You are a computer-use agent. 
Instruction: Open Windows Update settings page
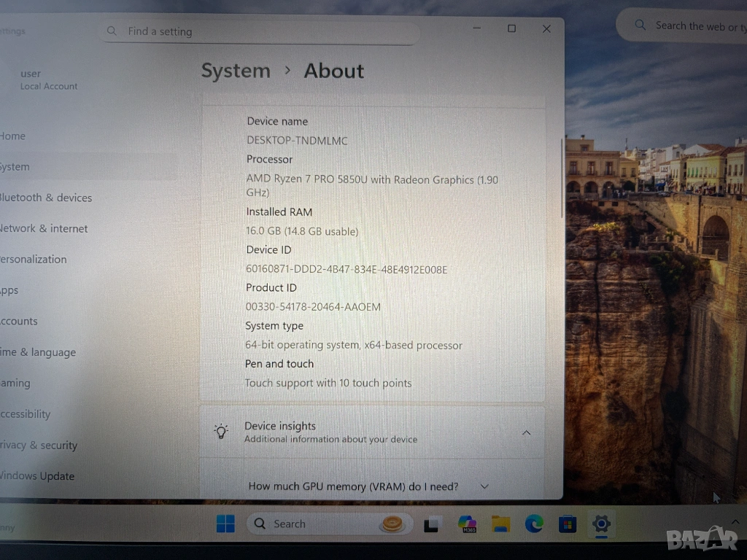point(37,476)
